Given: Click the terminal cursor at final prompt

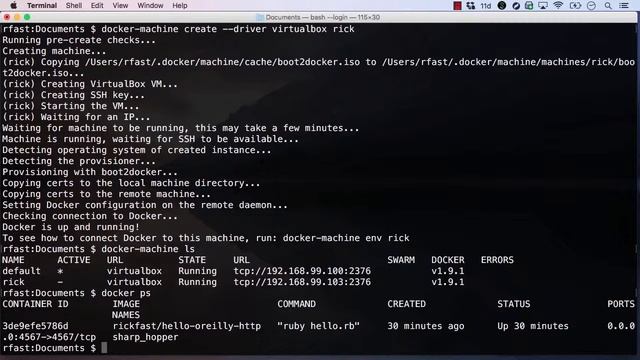Looking at the screenshot, I should click(x=104, y=348).
